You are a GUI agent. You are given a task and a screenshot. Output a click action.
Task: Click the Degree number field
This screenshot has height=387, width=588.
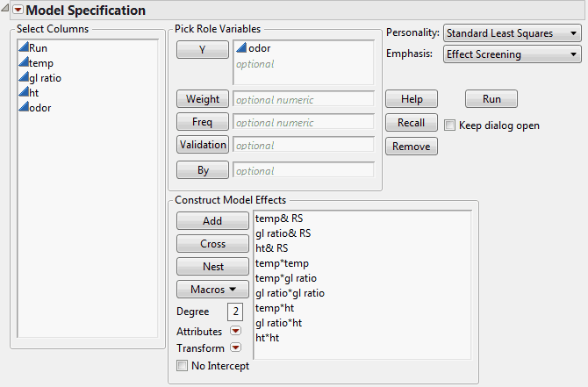235,312
